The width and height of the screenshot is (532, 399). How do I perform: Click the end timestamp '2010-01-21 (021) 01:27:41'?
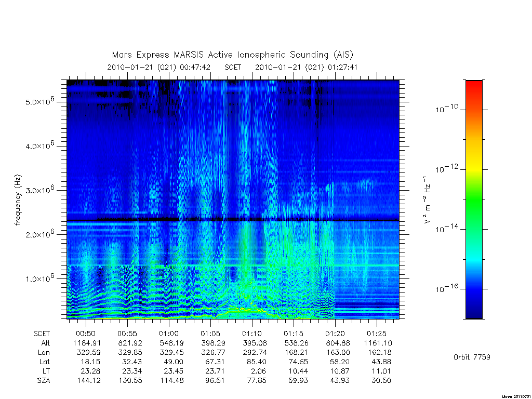click(307, 67)
